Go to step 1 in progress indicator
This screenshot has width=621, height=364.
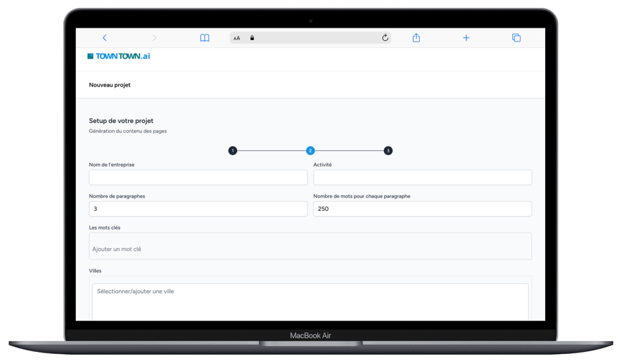pos(232,151)
